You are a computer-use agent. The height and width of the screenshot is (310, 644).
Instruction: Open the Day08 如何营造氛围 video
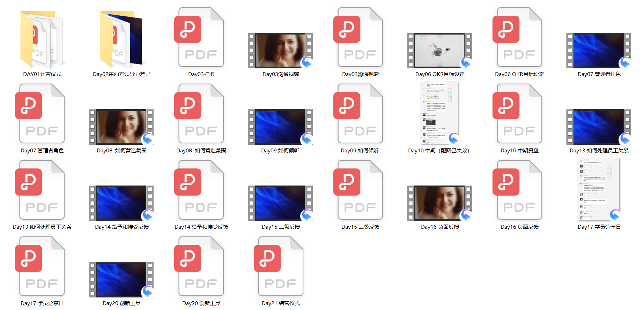pyautogui.click(x=121, y=127)
